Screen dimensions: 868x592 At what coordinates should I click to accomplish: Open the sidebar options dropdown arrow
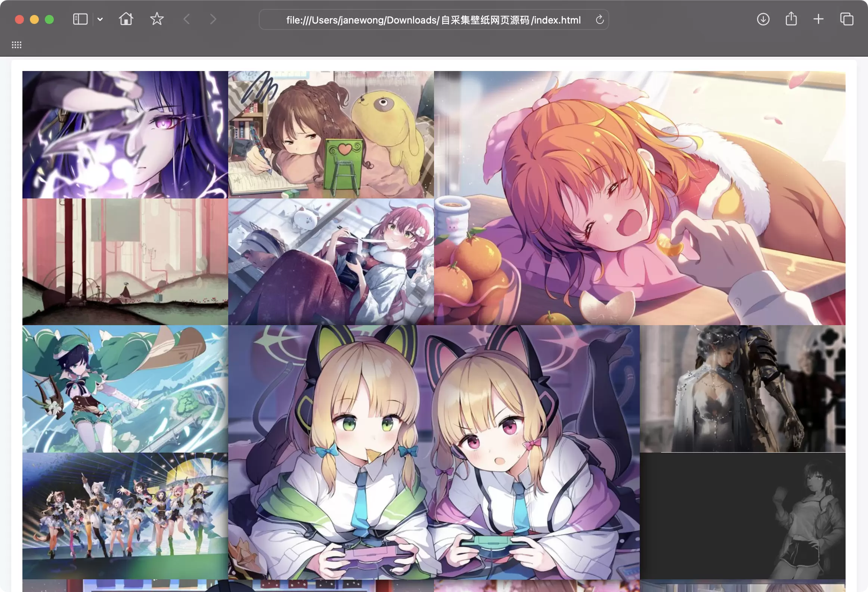(x=100, y=19)
